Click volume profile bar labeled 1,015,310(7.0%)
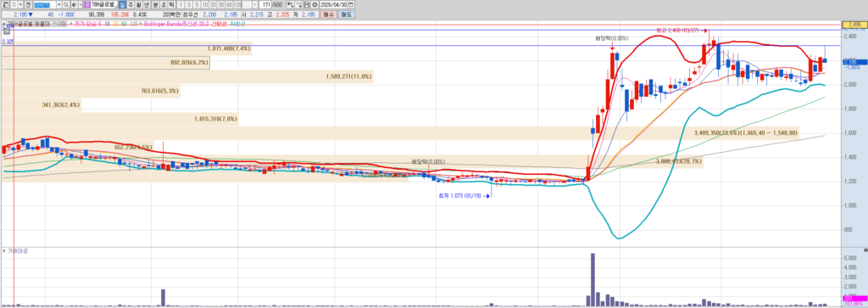The image size is (868, 308). click(x=120, y=119)
